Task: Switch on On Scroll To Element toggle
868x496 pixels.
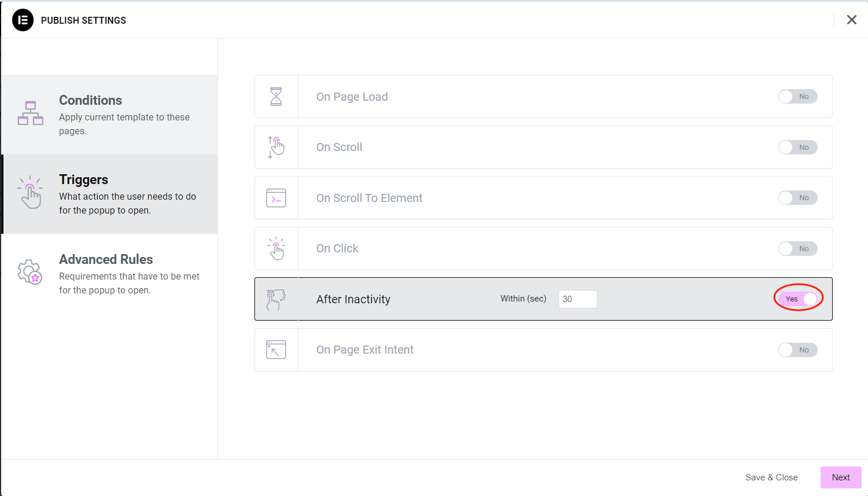Action: (797, 198)
